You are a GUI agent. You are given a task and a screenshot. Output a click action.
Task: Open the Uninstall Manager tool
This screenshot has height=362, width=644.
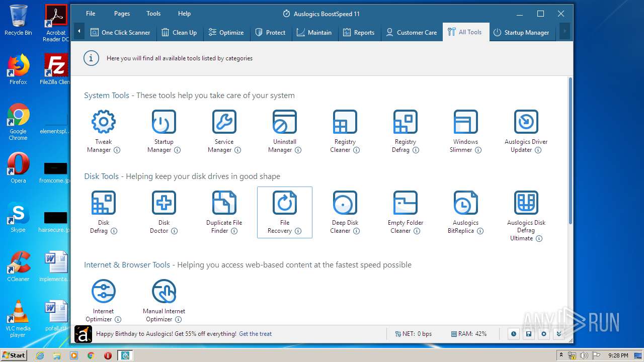click(284, 132)
